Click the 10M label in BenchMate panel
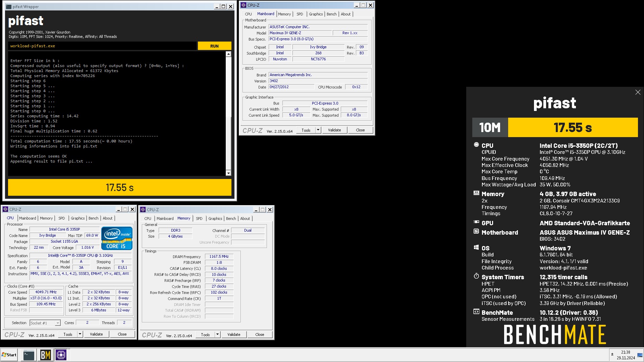Viewport: 644px width, 362px height. click(490, 127)
